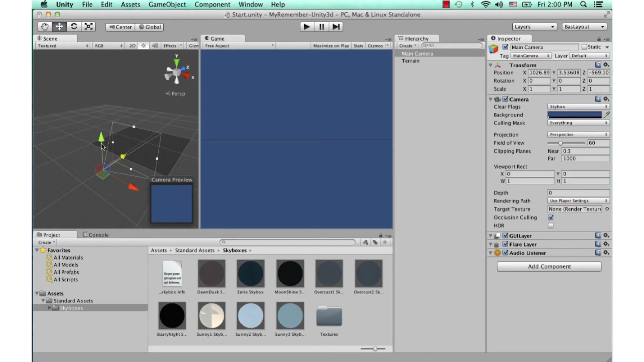Open Free Aspect dropdown in Game view

pyautogui.click(x=239, y=46)
